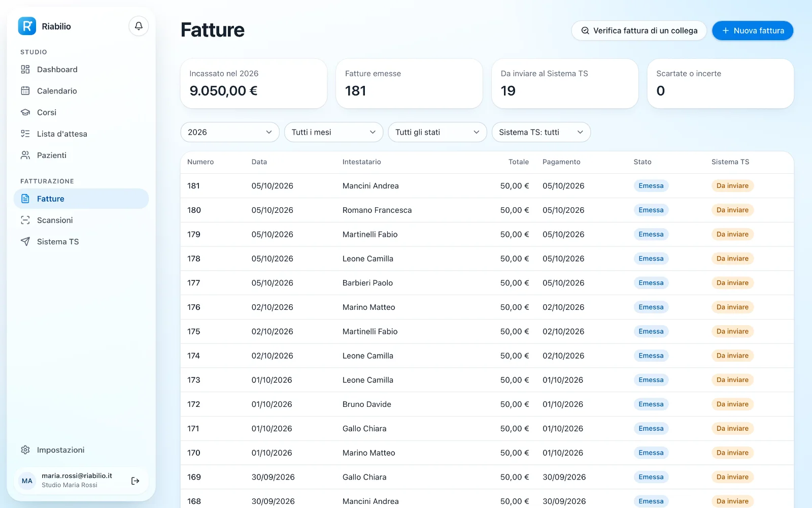Screen dimensions: 812x508
Task: Click Verifica fattura di un collega
Action: pos(639,30)
